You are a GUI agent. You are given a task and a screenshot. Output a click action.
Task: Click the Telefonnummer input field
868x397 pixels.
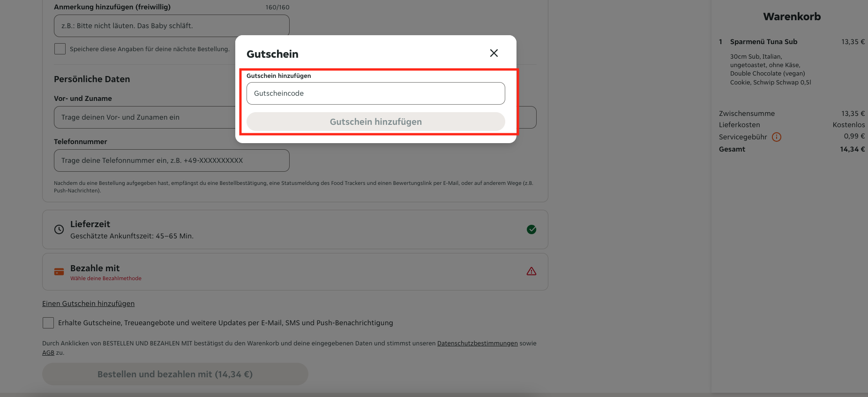coord(172,160)
